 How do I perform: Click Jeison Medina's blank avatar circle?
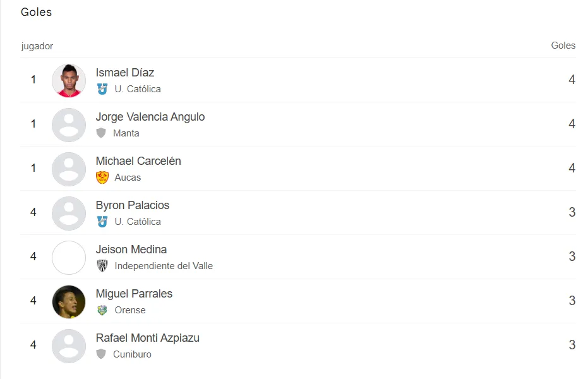(x=69, y=257)
